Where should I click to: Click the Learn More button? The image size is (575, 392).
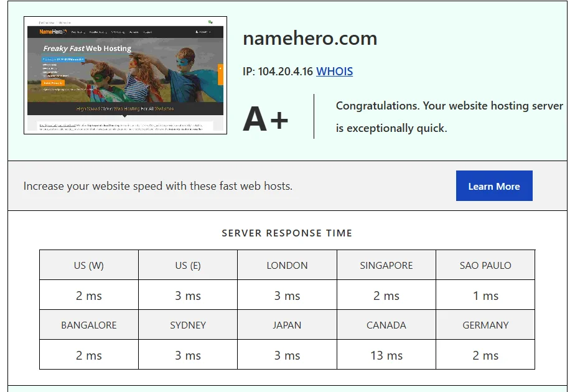click(x=494, y=185)
